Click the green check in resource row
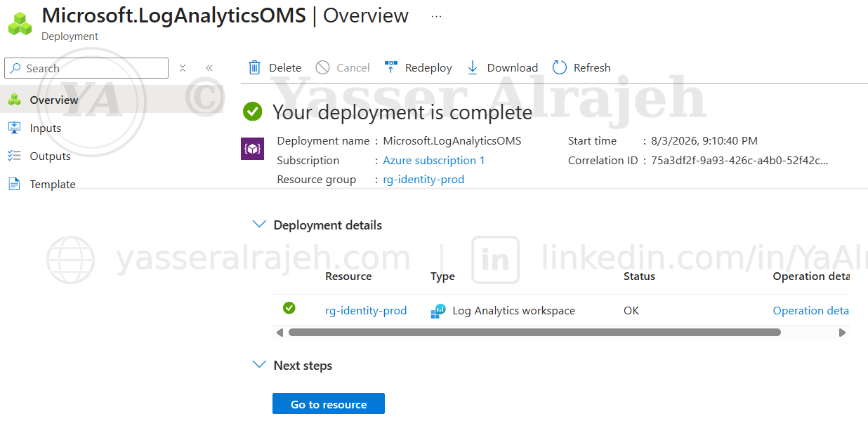This screenshot has width=868, height=447. [289, 308]
